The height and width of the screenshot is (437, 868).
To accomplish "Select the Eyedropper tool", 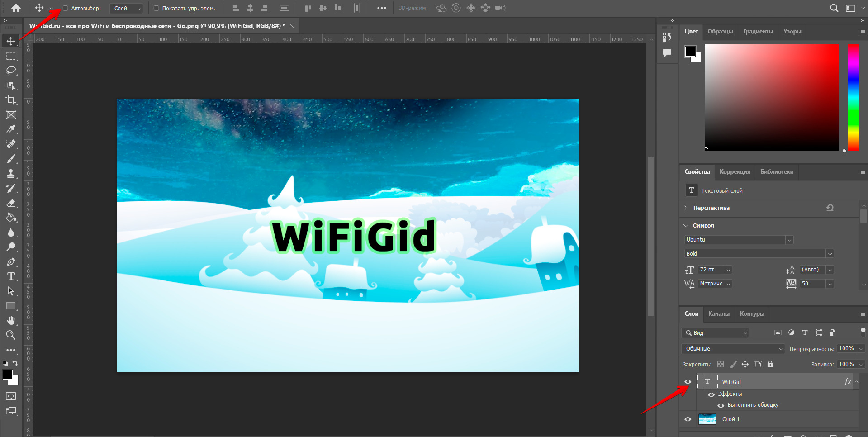I will (x=11, y=129).
